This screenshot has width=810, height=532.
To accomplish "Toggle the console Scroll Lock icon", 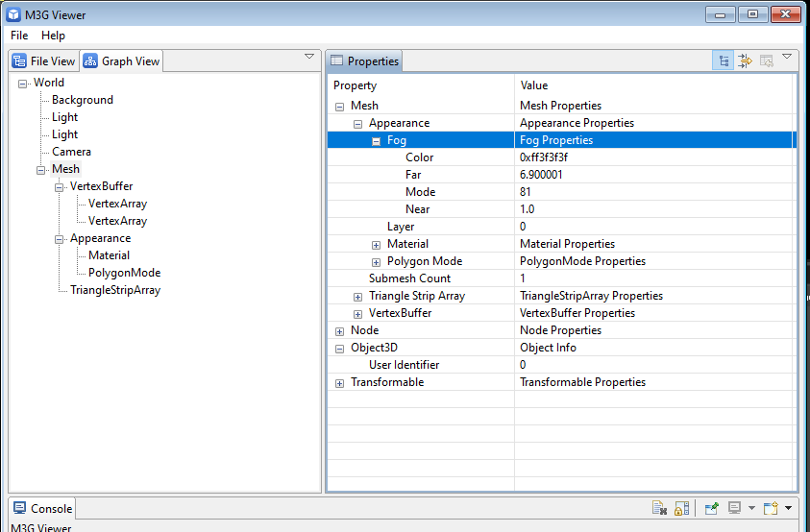I will tap(681, 508).
